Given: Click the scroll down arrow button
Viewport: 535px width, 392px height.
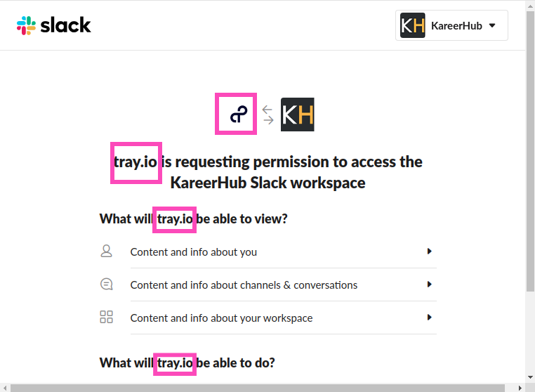Looking at the screenshot, I should point(530,377).
